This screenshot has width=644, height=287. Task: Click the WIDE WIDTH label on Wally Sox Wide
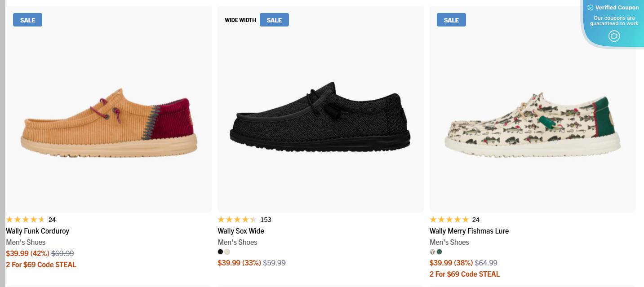tap(240, 20)
